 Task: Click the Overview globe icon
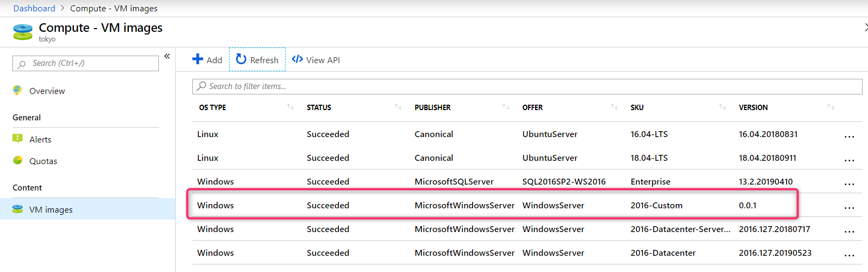coord(18,90)
